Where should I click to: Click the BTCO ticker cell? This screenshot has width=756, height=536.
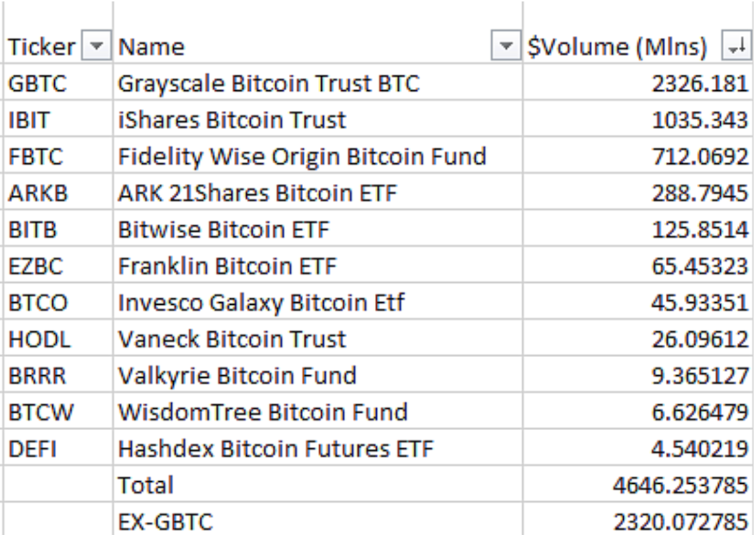(59, 302)
